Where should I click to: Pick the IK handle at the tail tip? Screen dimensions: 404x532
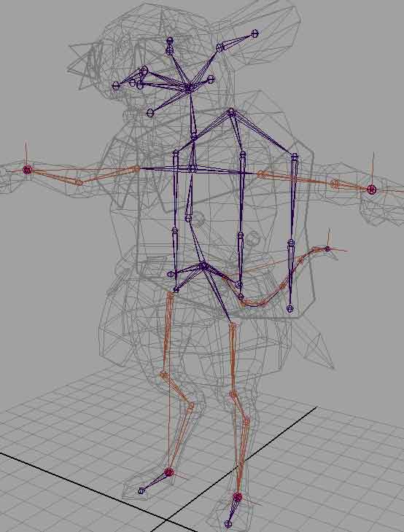327,249
